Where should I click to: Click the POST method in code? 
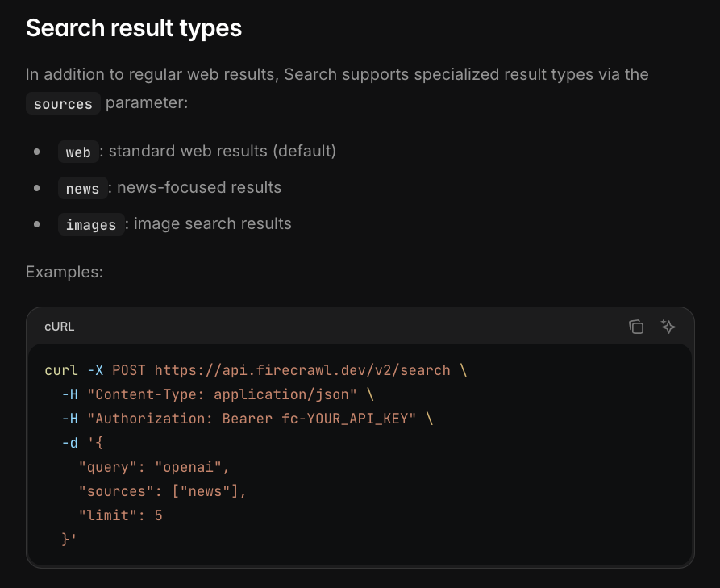(x=129, y=370)
